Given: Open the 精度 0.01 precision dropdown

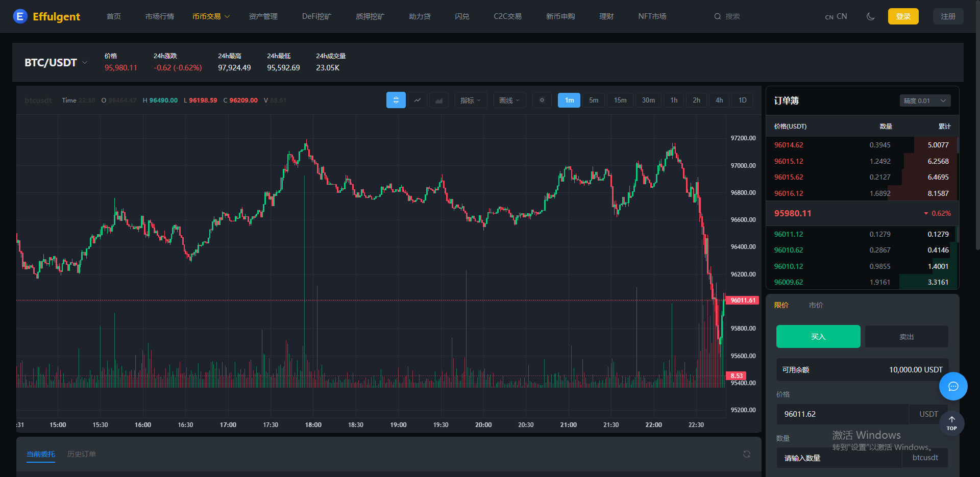Looking at the screenshot, I should 924,101.
